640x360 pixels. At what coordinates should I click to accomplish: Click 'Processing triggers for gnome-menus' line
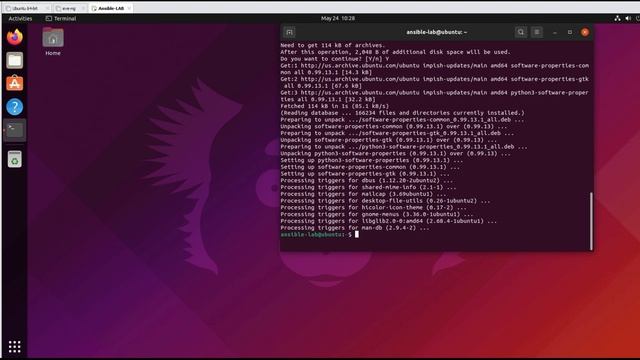(x=377, y=214)
